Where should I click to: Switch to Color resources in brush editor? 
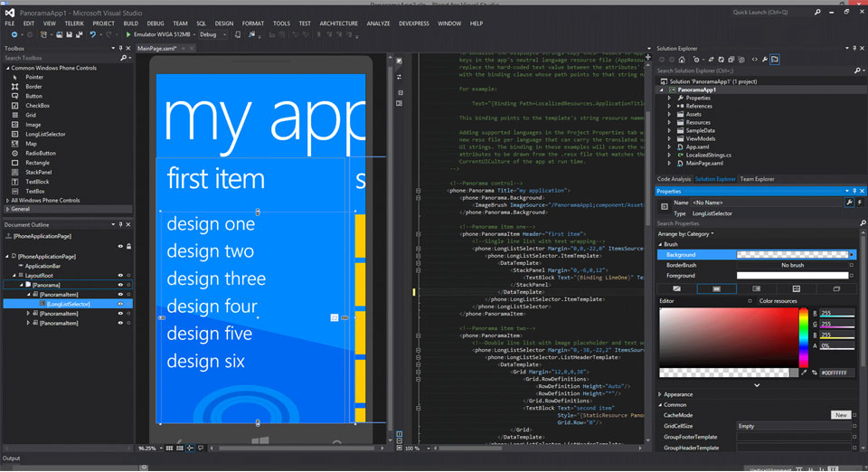coord(778,301)
